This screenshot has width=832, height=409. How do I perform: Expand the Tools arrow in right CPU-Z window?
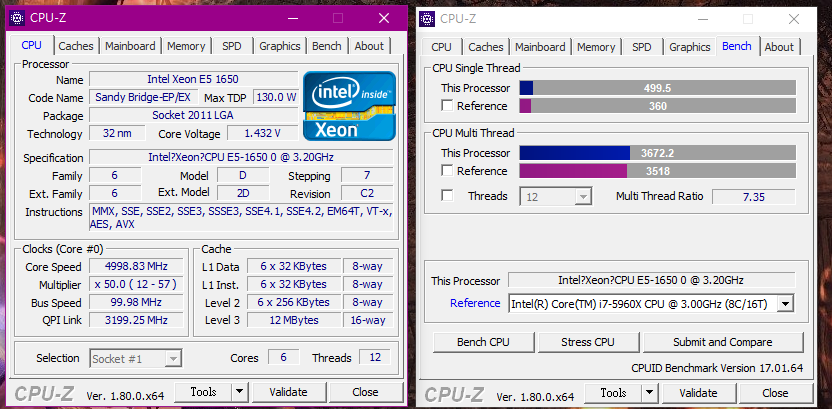coord(649,393)
